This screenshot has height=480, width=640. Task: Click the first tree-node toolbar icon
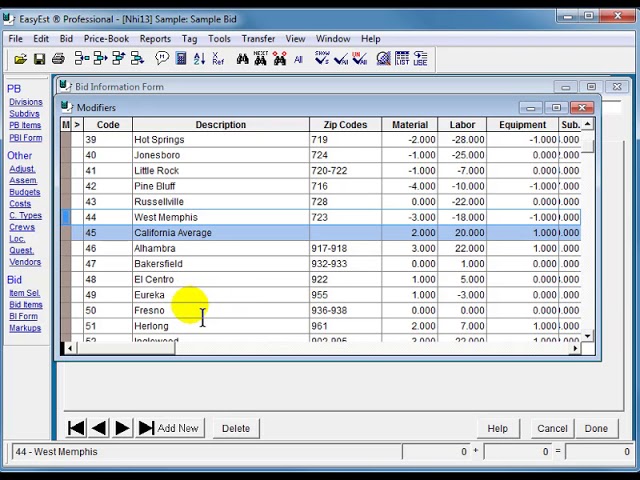click(x=82, y=59)
